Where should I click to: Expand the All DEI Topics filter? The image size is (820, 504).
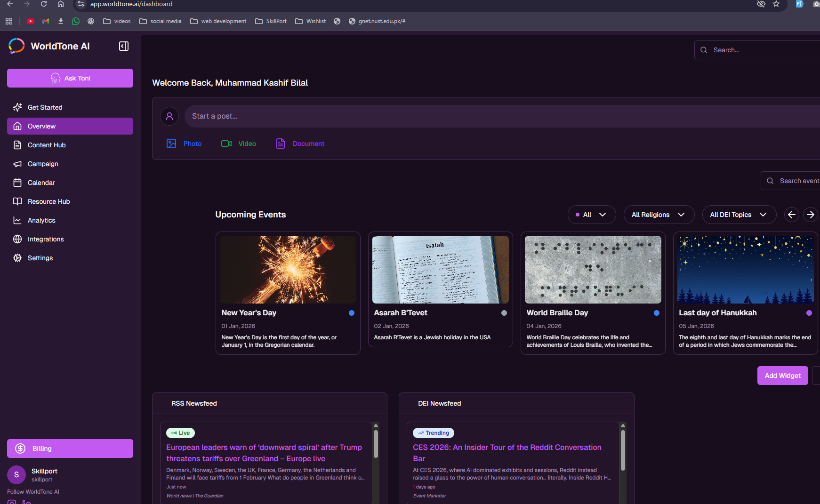(739, 215)
